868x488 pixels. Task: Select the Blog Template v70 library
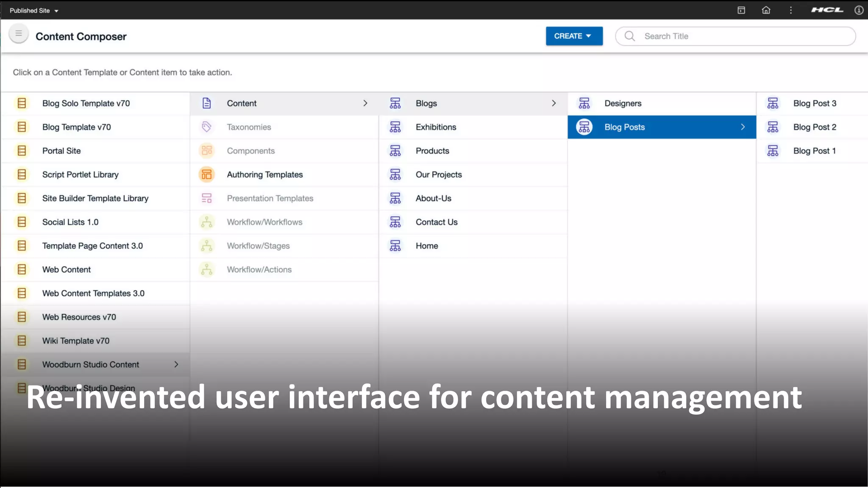coord(95,127)
